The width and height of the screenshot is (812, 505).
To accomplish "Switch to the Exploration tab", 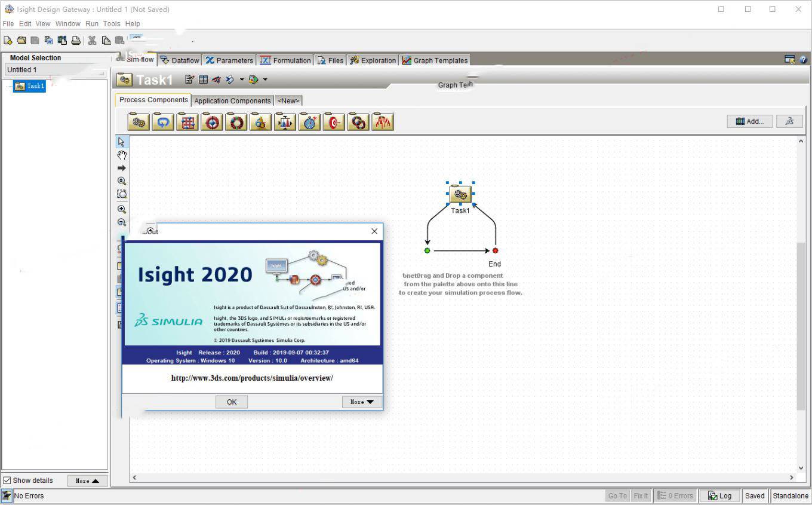I will coord(373,60).
